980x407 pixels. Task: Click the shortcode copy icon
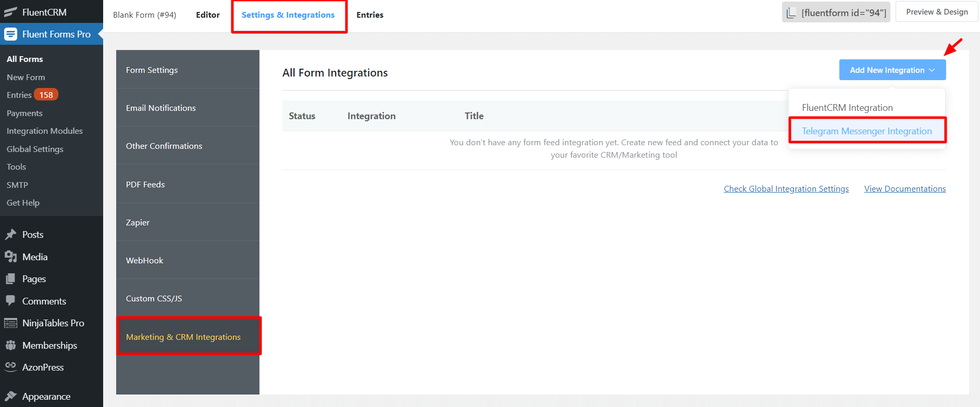(x=791, y=13)
